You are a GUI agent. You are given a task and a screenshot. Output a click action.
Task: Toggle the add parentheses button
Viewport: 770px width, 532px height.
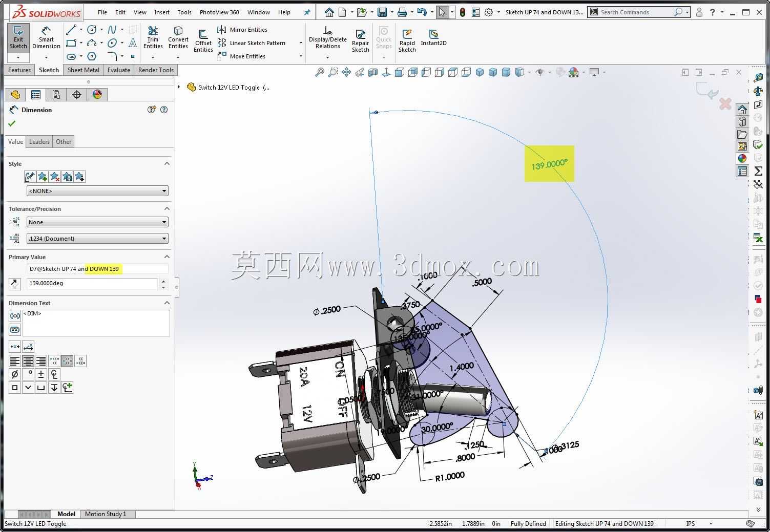click(x=15, y=316)
